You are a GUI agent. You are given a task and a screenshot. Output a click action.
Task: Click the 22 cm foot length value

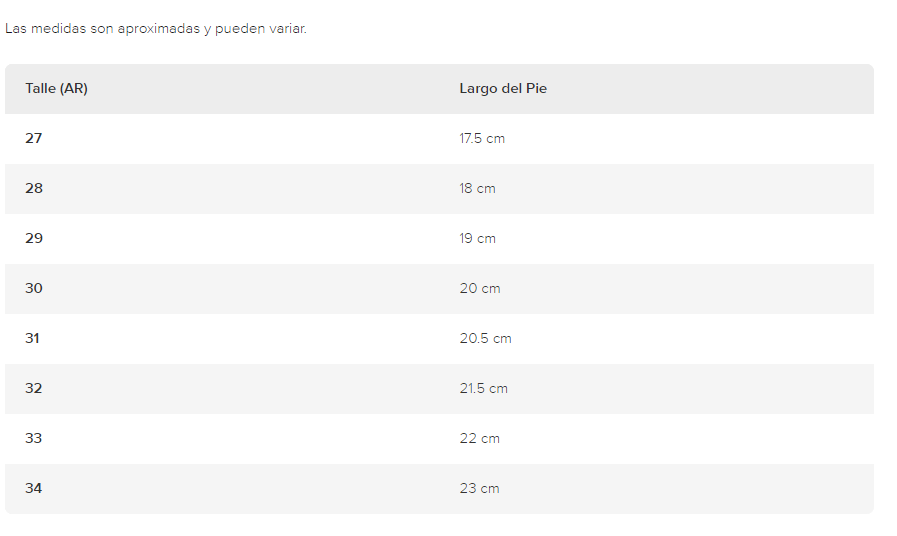point(479,438)
